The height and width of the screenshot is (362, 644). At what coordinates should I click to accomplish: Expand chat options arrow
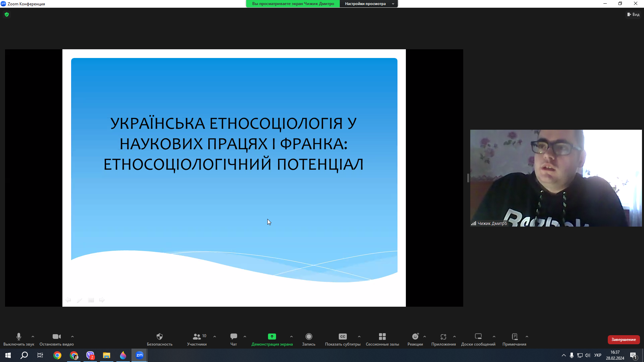(245, 337)
